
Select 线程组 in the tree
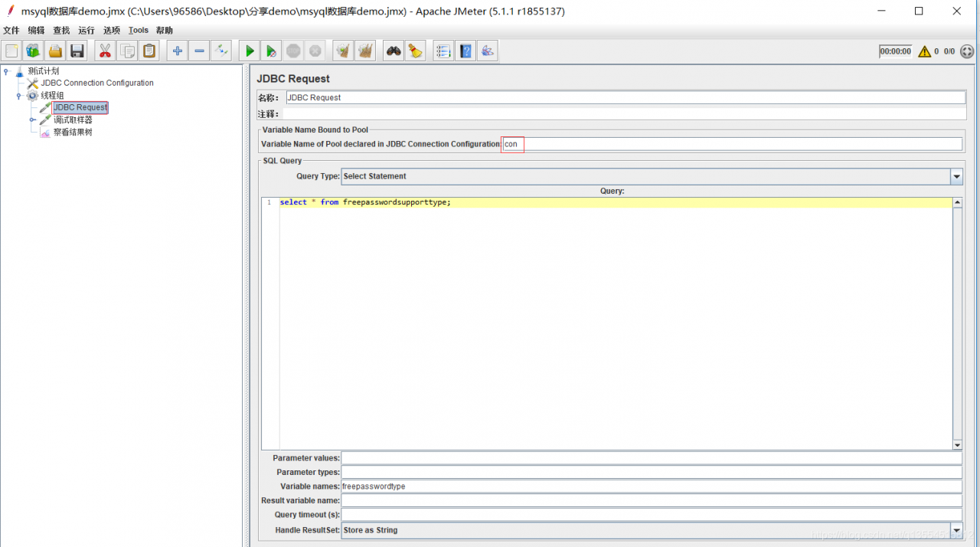(x=53, y=96)
